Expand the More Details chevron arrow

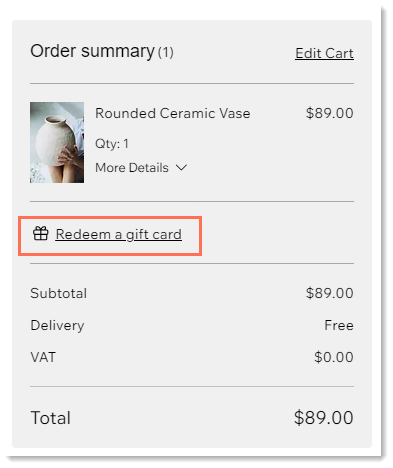pyautogui.click(x=181, y=167)
